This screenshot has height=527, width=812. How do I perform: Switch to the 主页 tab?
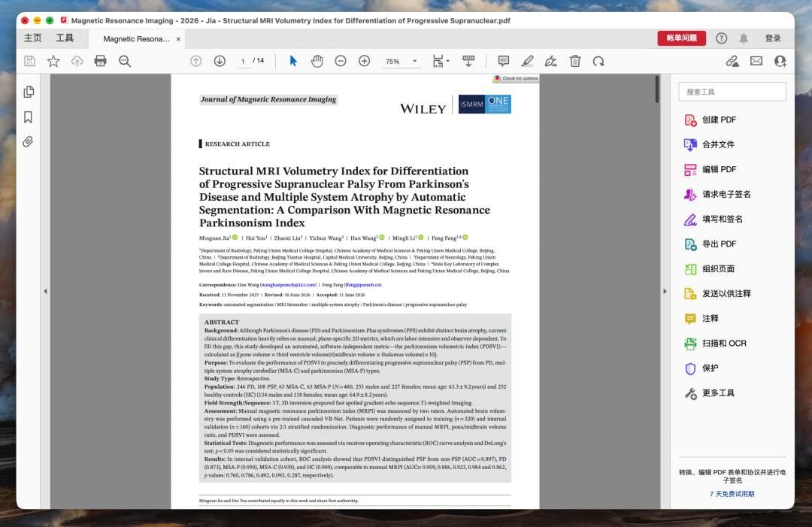(32, 38)
